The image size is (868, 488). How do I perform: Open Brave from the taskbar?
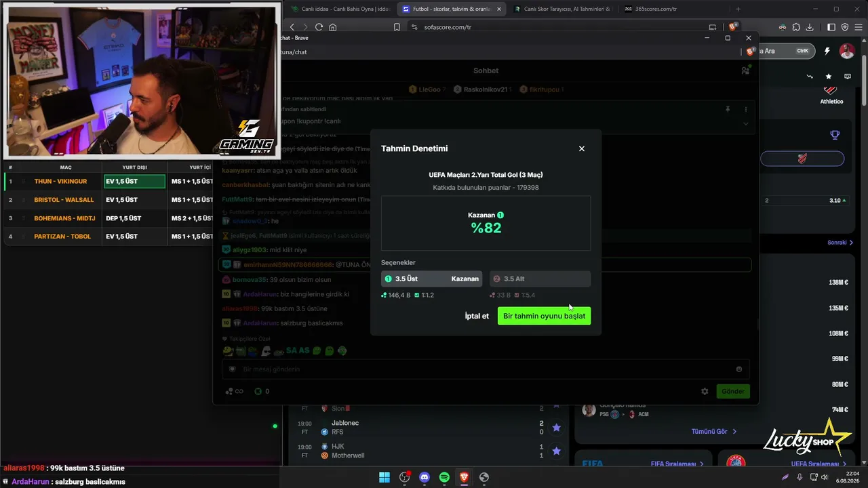pyautogui.click(x=464, y=477)
